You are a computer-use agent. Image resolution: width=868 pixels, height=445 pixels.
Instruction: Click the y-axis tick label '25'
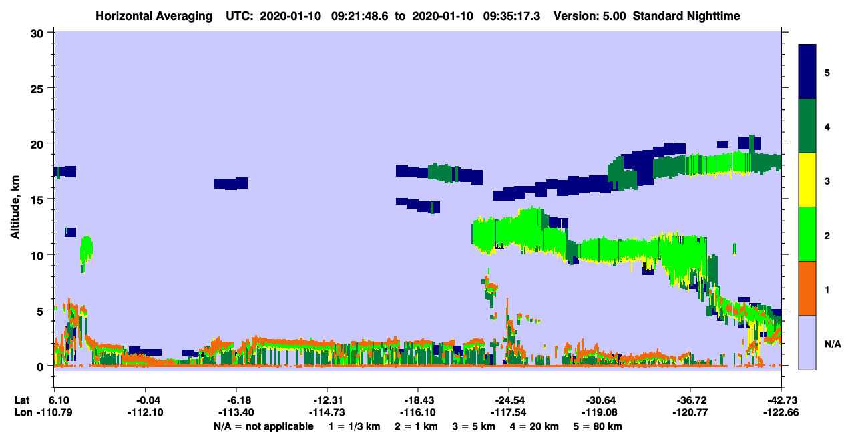(x=39, y=88)
